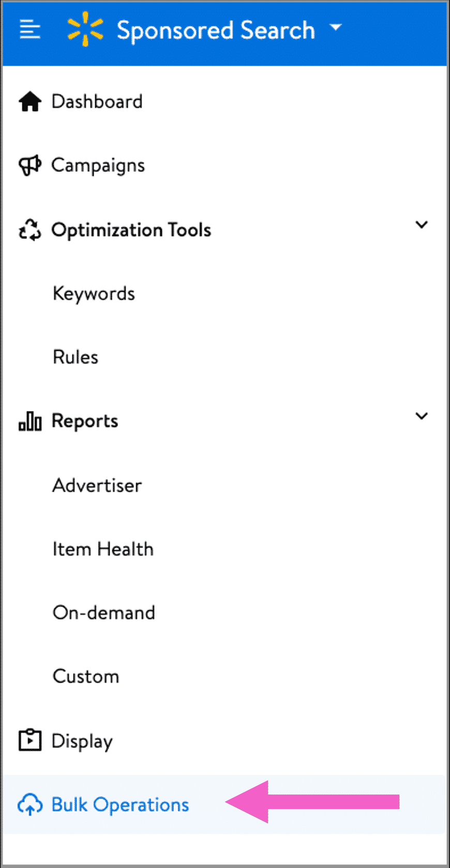
Task: Open the Keywords menu item
Action: click(x=94, y=293)
